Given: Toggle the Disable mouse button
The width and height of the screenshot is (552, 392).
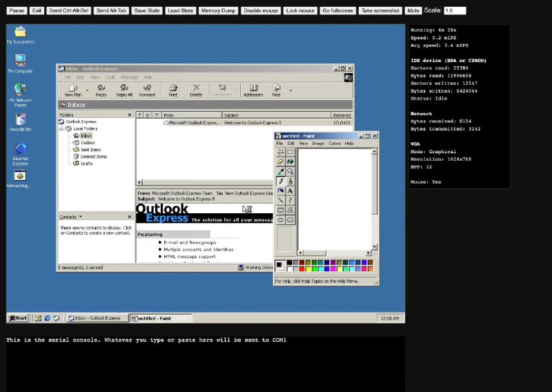Looking at the screenshot, I should [x=261, y=10].
